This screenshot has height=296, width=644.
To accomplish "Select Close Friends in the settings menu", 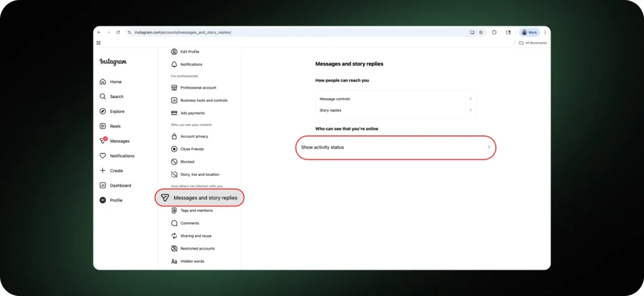I will tap(192, 149).
